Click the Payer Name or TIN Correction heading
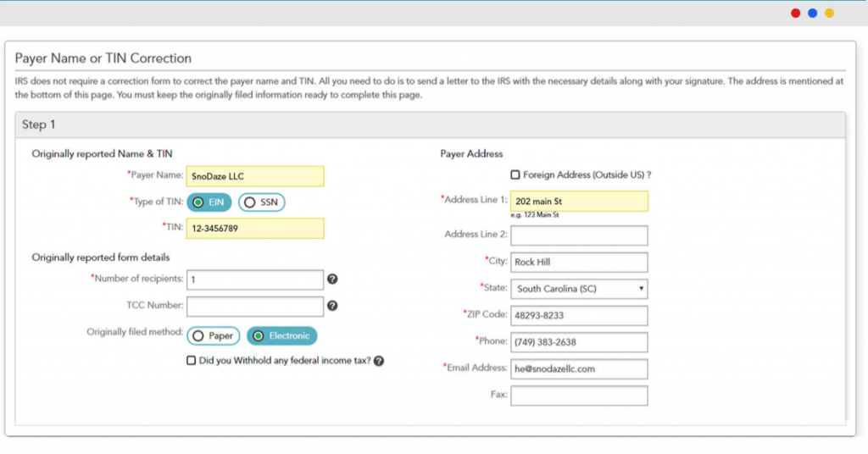The width and height of the screenshot is (868, 454). [103, 58]
